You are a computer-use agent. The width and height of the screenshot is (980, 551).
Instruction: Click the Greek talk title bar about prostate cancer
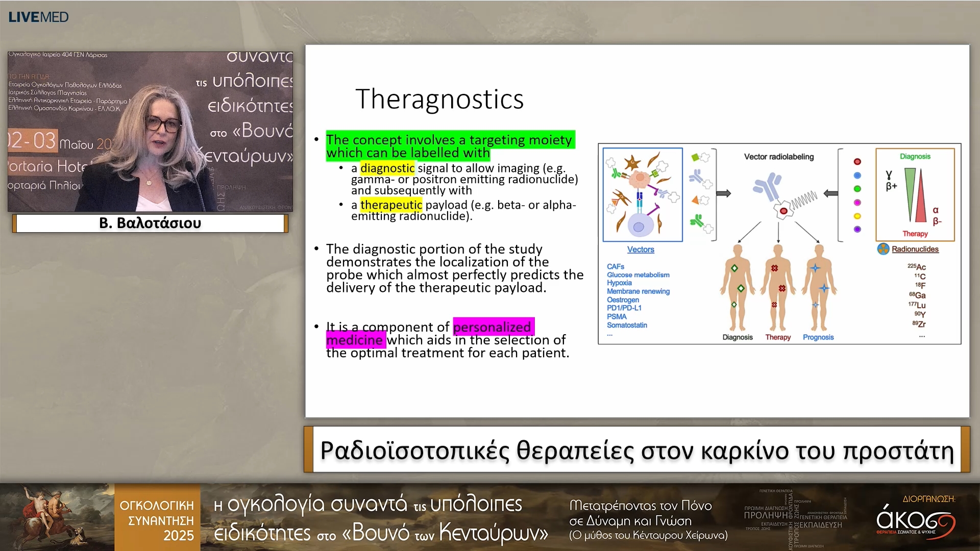pos(636,449)
